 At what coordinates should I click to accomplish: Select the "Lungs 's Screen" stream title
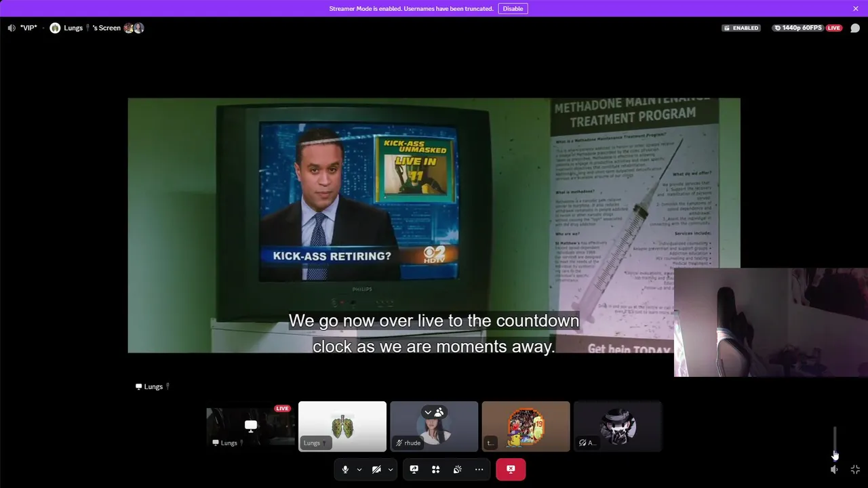pos(92,28)
